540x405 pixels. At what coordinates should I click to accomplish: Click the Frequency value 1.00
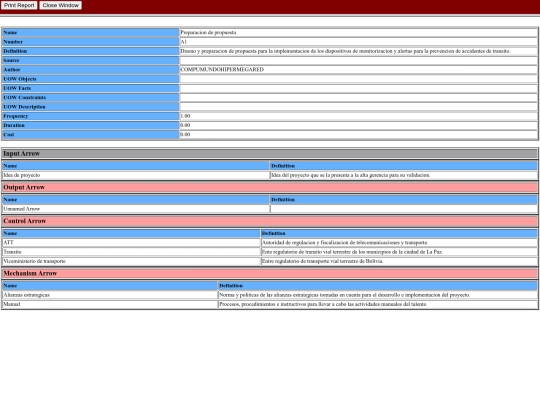(x=185, y=116)
